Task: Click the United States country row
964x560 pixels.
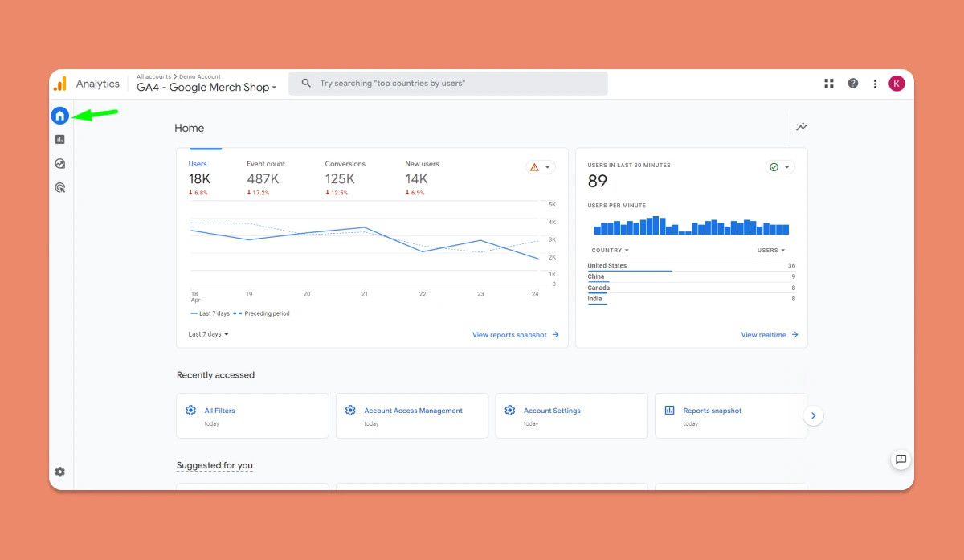Action: tap(692, 266)
